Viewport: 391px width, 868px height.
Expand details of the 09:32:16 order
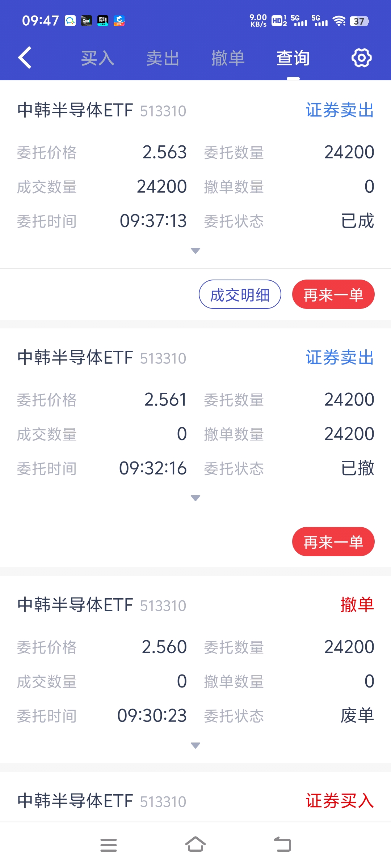[x=195, y=498]
